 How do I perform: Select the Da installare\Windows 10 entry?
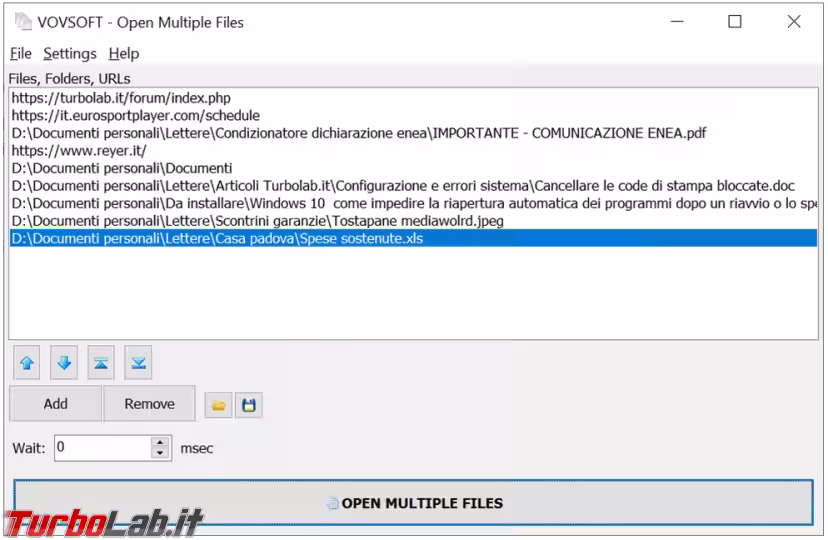point(413,203)
